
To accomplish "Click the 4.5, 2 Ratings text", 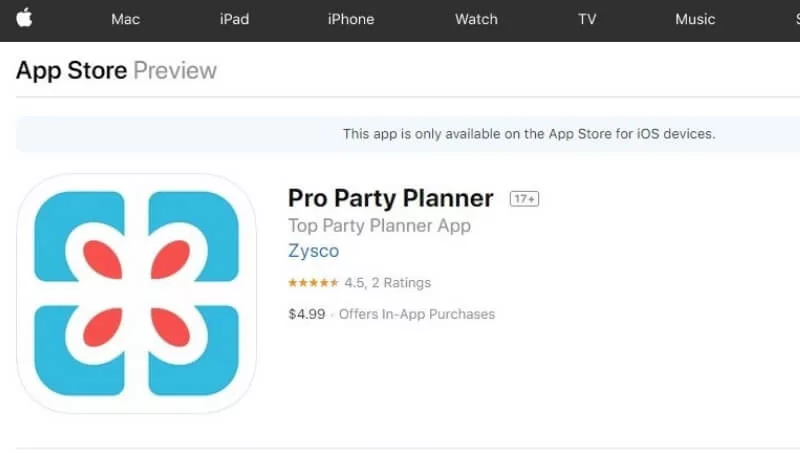I will [388, 283].
